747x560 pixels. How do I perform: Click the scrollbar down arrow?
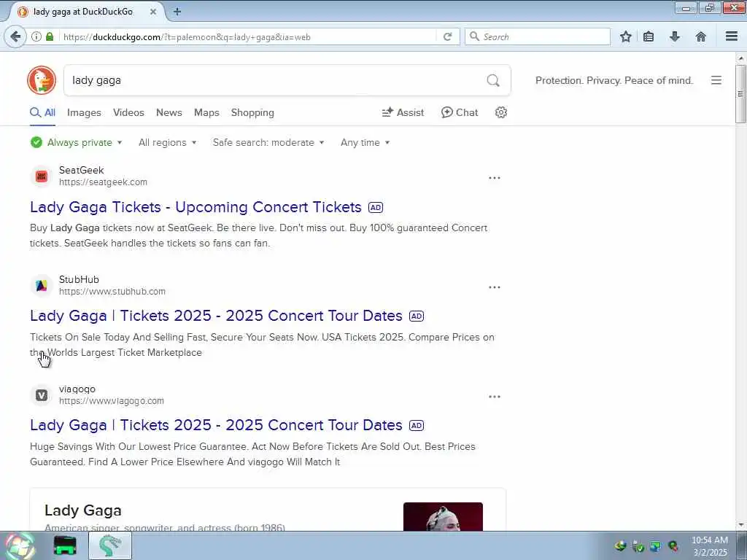coord(740,525)
